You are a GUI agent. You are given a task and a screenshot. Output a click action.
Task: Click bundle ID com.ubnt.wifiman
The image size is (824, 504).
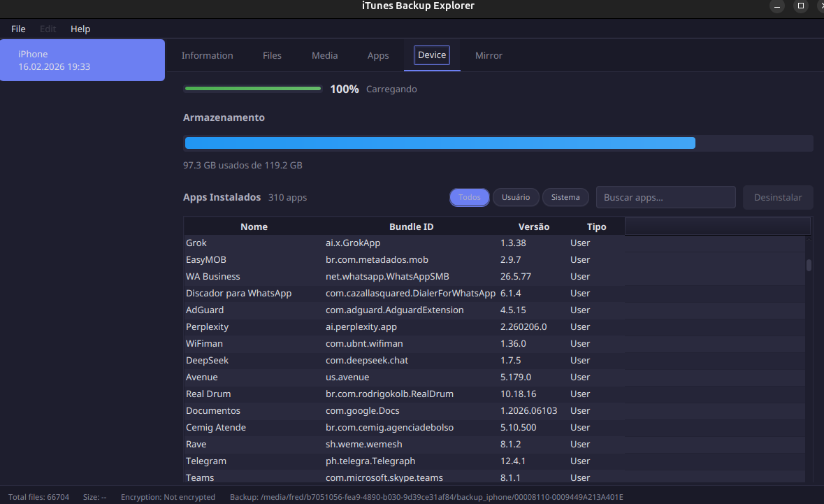(x=364, y=344)
